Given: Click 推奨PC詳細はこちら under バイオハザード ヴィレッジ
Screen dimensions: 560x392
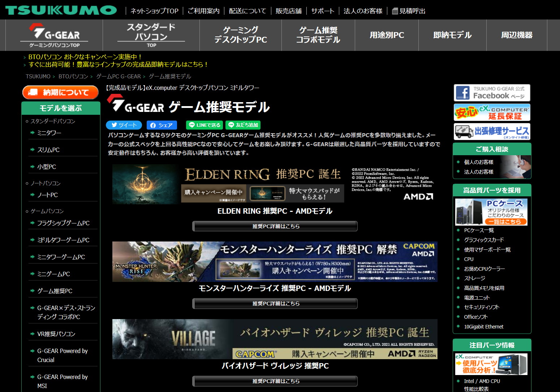Looking at the screenshot, I should click(x=275, y=381).
